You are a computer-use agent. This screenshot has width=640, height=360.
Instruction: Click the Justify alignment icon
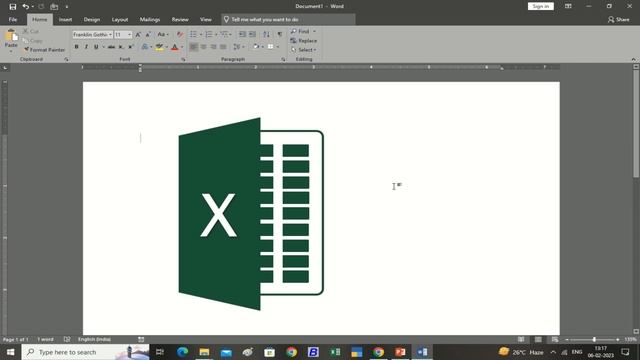[x=223, y=47]
